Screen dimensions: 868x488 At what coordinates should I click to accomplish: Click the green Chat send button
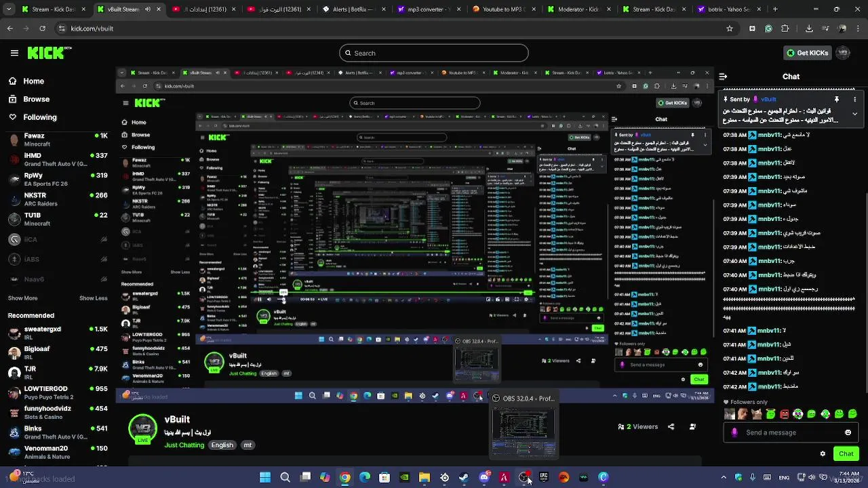point(846,453)
